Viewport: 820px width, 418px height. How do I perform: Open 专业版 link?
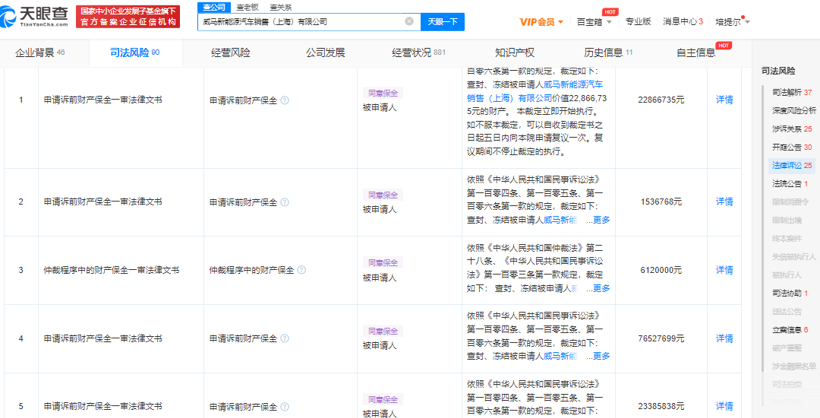(x=638, y=21)
